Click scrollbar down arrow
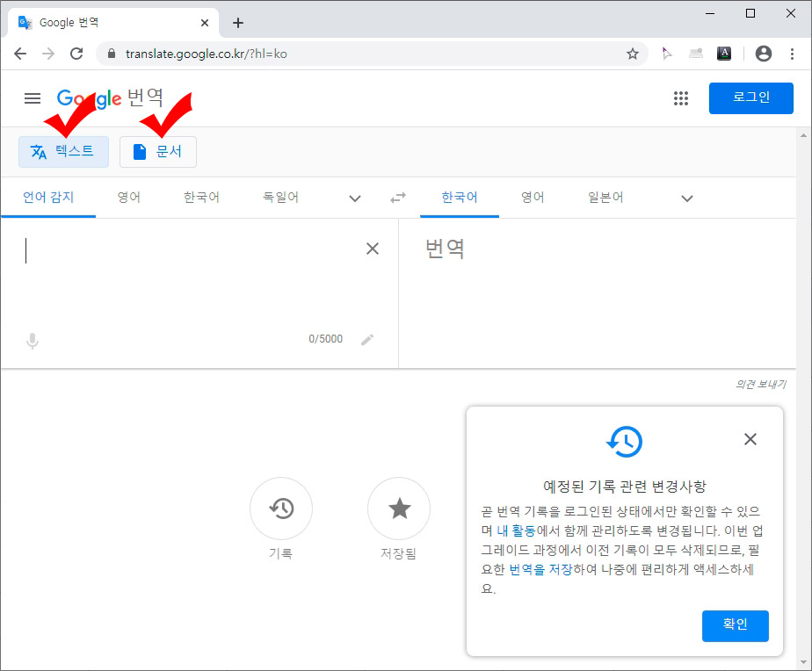Image resolution: width=812 pixels, height=671 pixels. tap(803, 662)
